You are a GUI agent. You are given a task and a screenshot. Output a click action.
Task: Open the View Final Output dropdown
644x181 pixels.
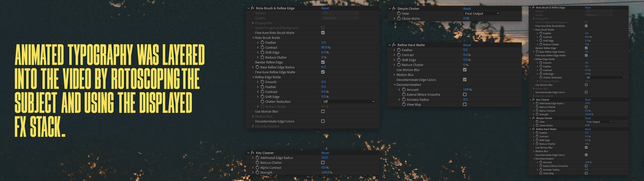pos(481,14)
